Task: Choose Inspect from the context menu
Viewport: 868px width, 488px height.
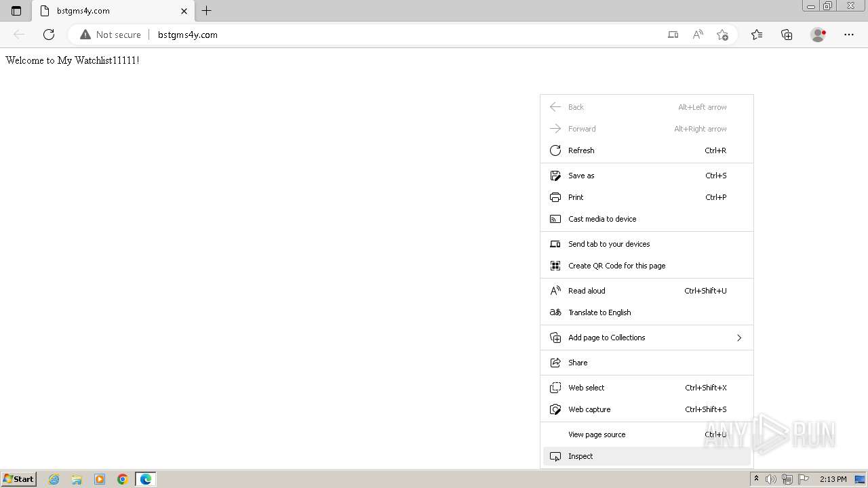Action: pos(647,456)
